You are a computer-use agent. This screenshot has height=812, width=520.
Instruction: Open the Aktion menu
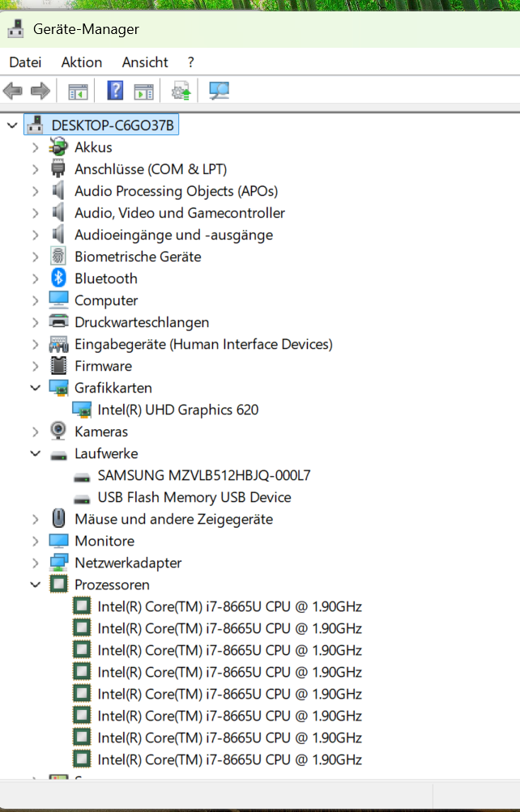[x=81, y=62]
